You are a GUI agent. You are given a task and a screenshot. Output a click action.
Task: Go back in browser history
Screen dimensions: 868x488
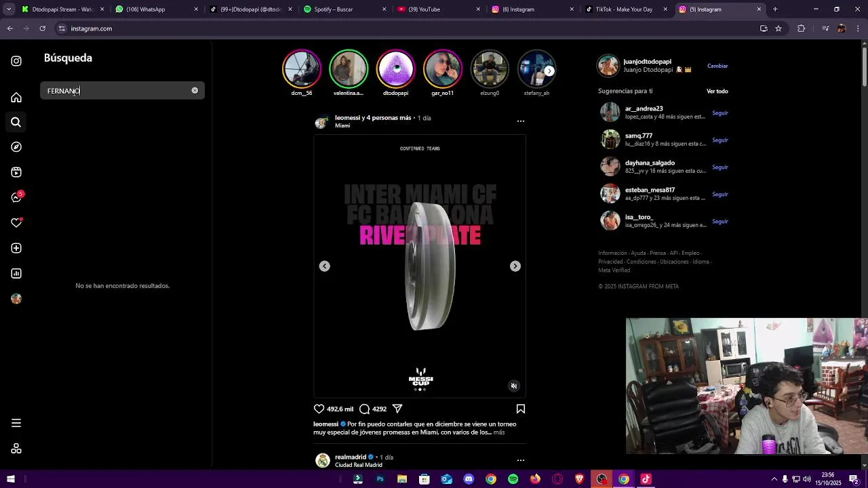pos(10,28)
